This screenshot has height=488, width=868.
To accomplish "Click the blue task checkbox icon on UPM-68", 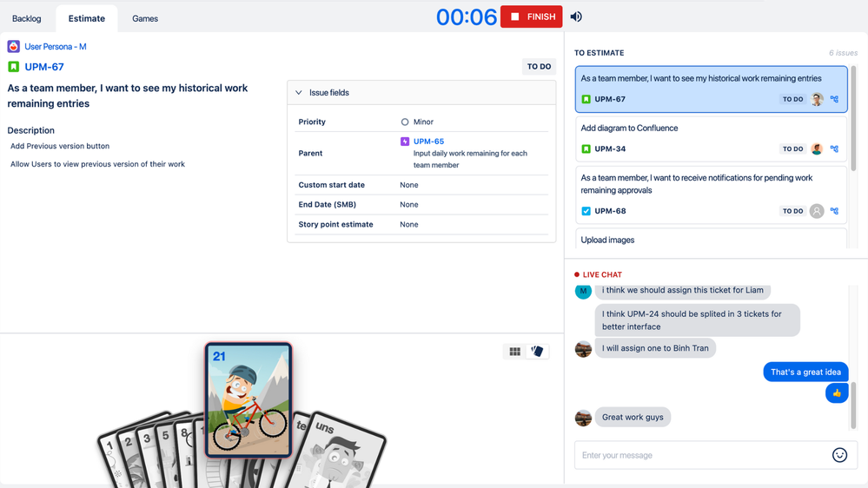I will (x=586, y=211).
